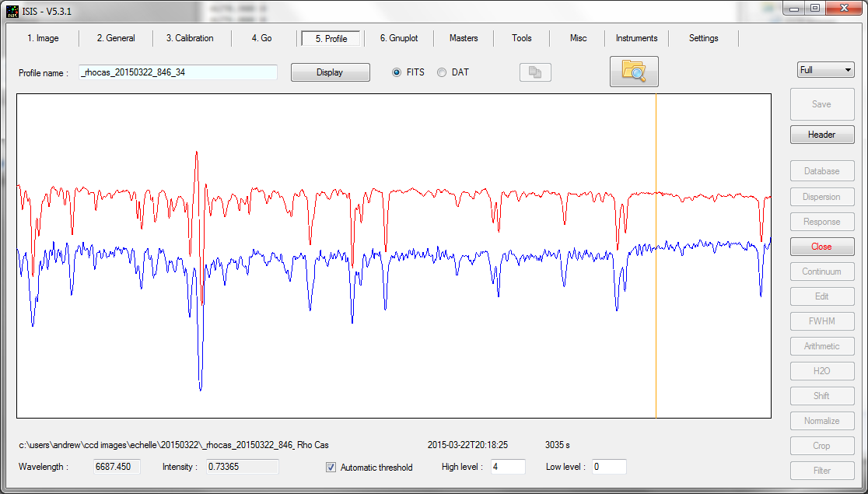Screen dimensions: 868x494
Task: Click the Header button
Action: (x=821, y=135)
